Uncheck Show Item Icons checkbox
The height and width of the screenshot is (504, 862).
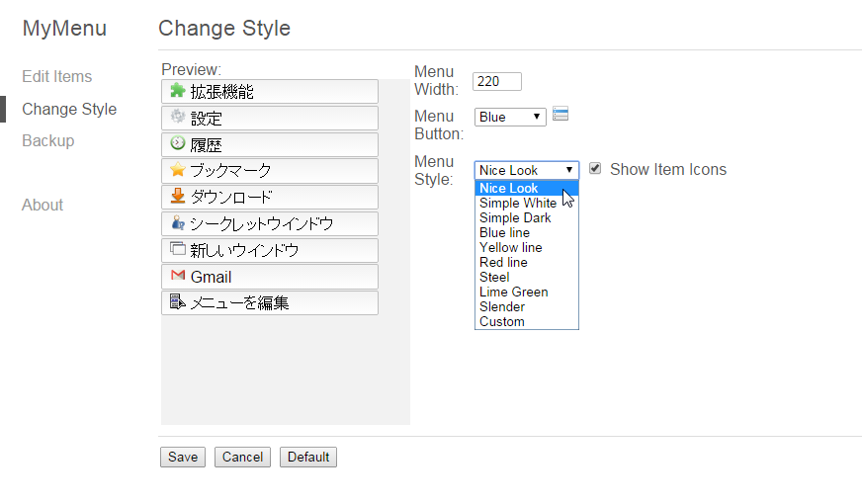pyautogui.click(x=595, y=168)
